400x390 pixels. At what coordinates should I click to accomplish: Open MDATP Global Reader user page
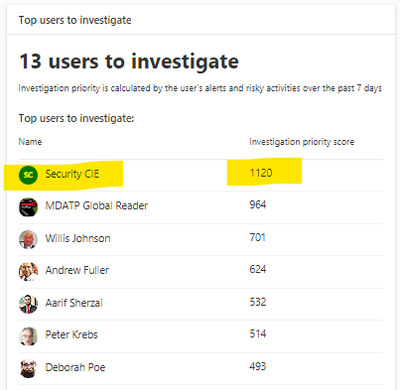coord(97,206)
